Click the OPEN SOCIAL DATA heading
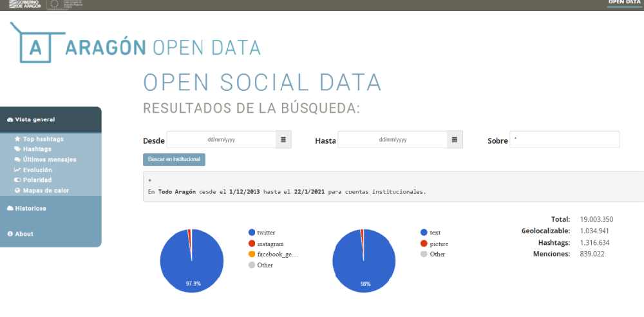This screenshot has width=644, height=317. point(263,82)
